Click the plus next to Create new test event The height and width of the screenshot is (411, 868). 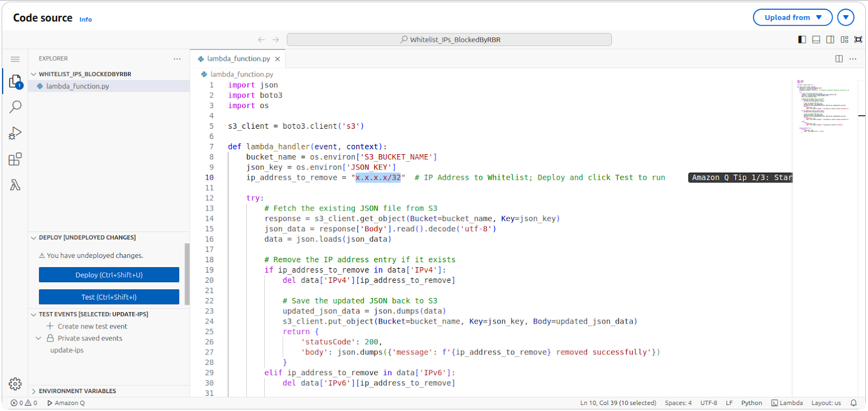coord(50,326)
